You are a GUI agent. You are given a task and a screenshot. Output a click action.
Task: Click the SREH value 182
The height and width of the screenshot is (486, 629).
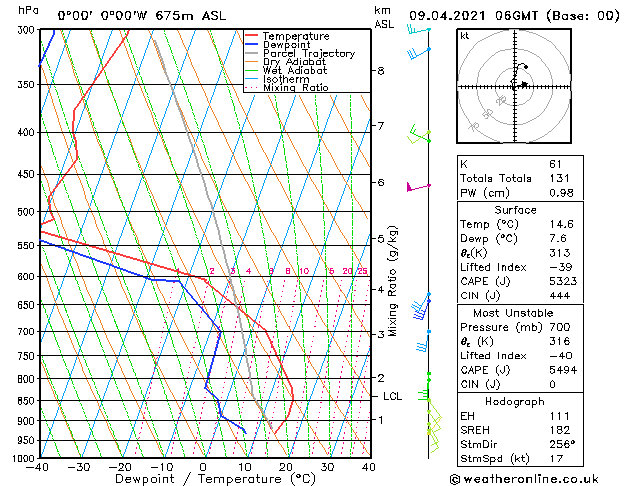tap(560, 430)
